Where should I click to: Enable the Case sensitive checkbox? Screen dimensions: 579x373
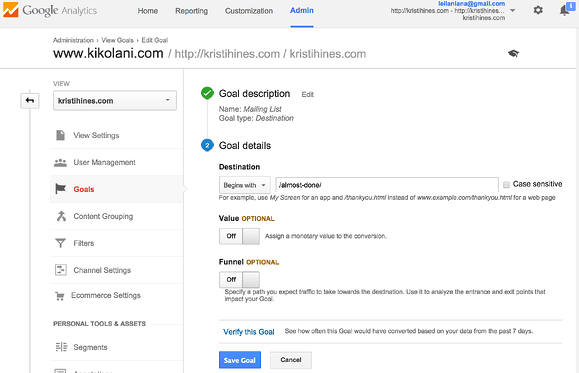coord(506,185)
